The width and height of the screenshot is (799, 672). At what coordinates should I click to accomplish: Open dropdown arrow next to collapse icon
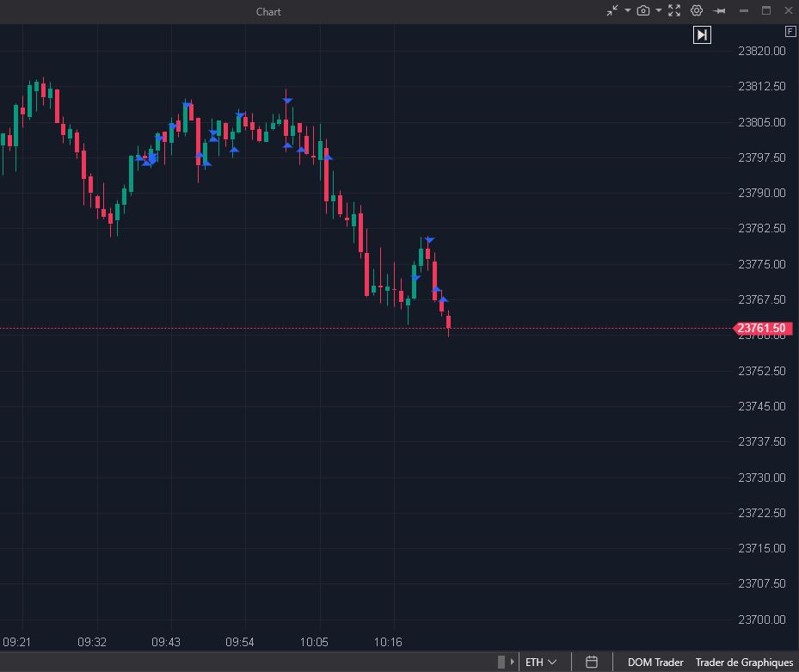[628, 10]
